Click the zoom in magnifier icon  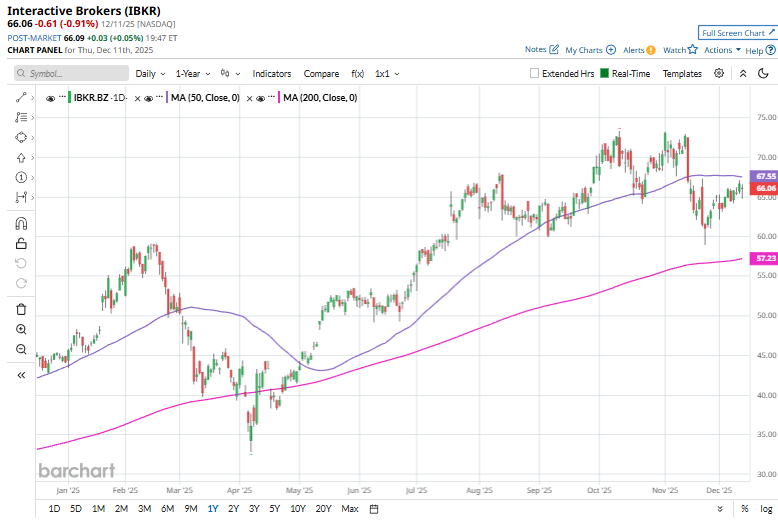(21, 329)
